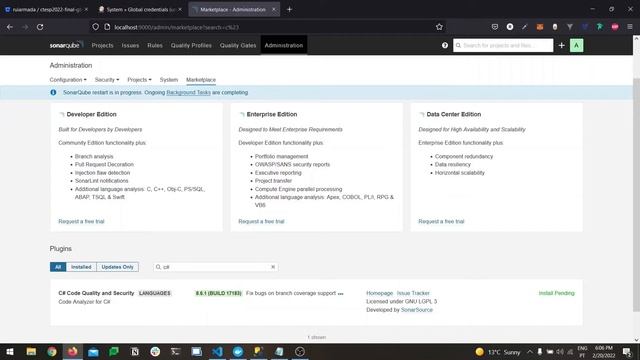This screenshot has width=640, height=360.
Task: Click the Pocket save icon in toolbar
Action: (495, 27)
